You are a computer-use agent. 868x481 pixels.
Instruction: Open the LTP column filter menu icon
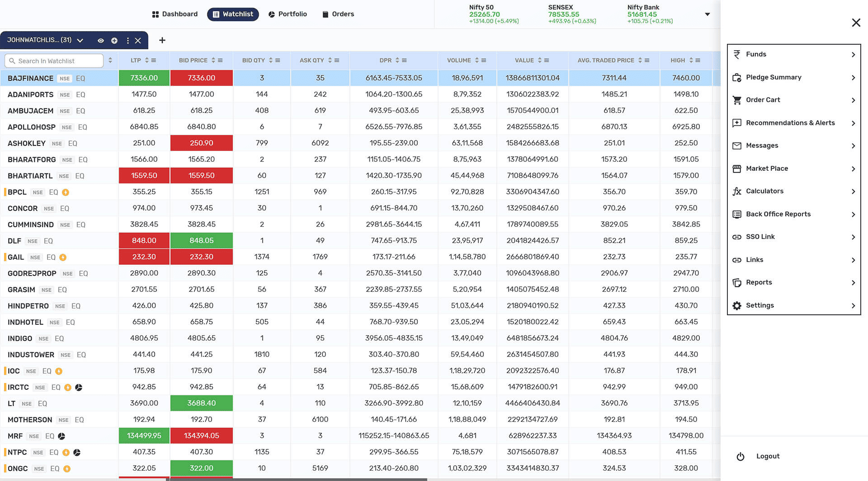[154, 61]
